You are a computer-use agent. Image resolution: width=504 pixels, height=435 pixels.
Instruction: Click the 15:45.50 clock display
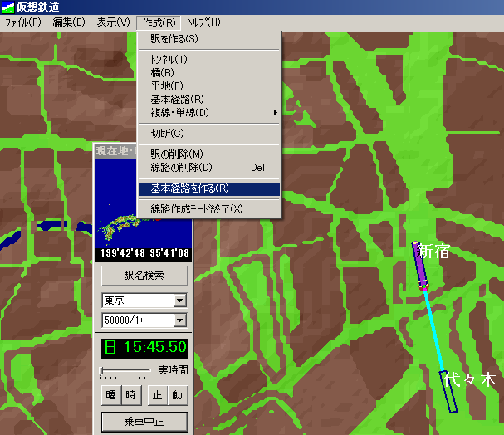144,348
